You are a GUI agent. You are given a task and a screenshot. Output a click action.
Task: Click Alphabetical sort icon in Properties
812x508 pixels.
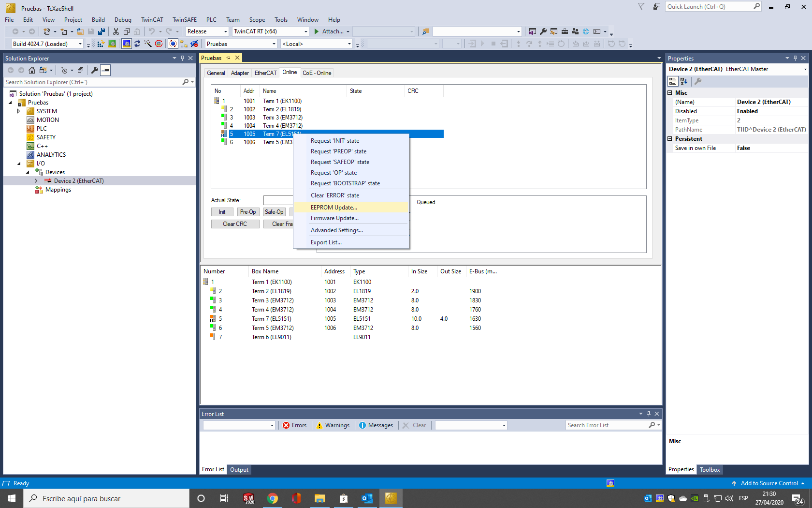coord(684,81)
